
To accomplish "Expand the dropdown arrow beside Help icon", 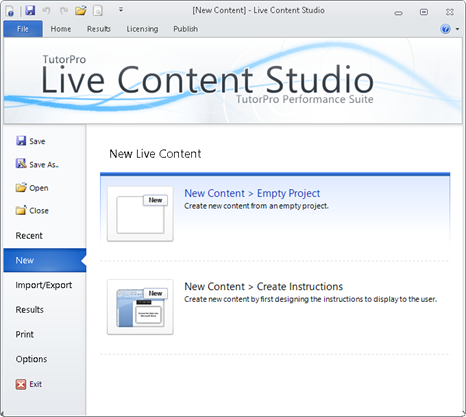I will click(x=457, y=29).
